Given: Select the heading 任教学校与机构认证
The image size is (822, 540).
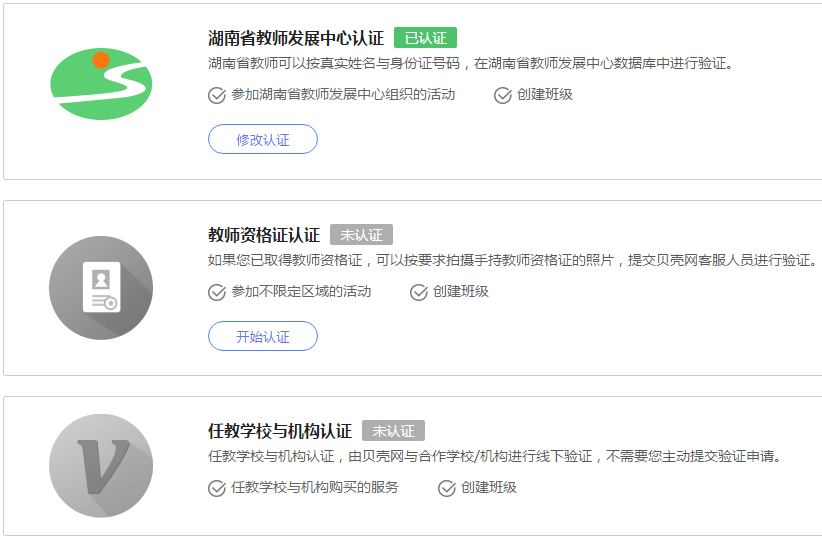Looking at the screenshot, I should [x=280, y=431].
